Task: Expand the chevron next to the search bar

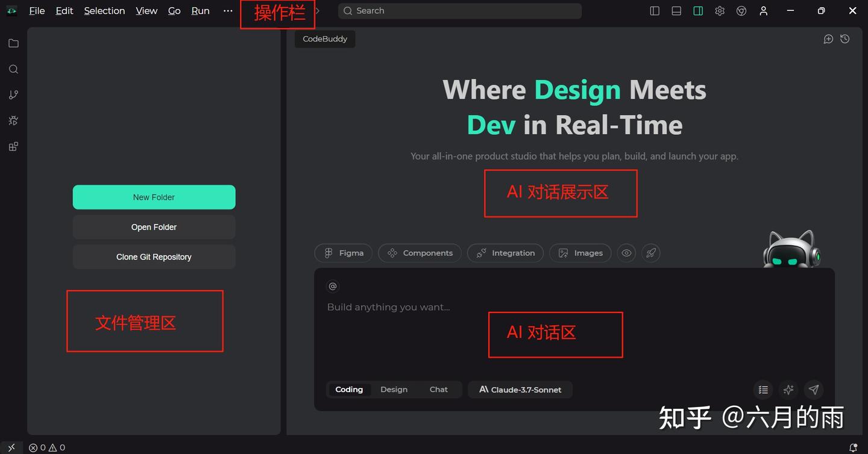Action: click(x=316, y=10)
